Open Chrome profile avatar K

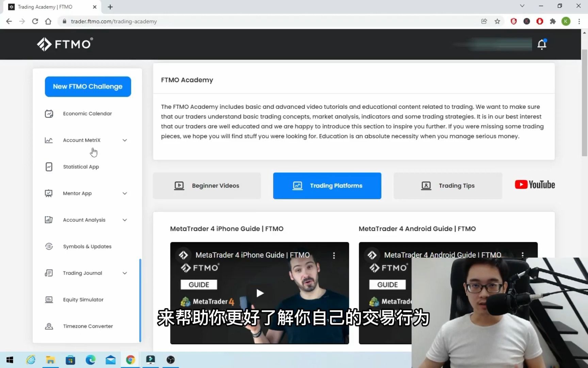click(566, 21)
